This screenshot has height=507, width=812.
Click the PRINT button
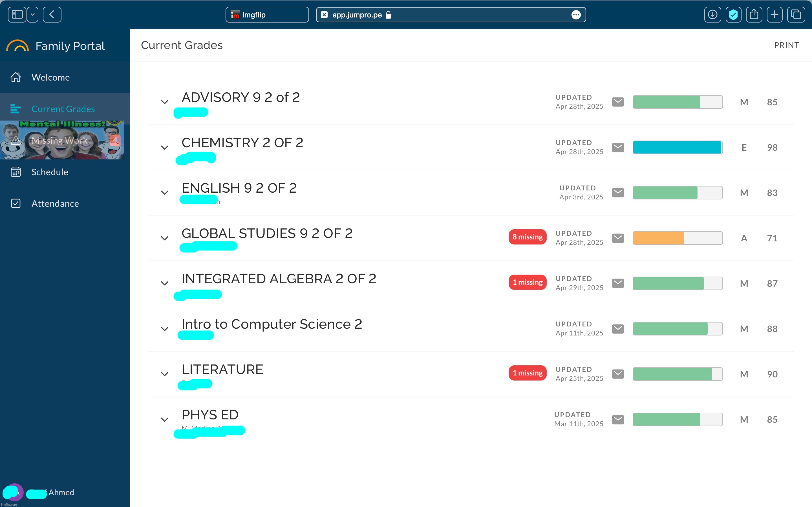786,45
